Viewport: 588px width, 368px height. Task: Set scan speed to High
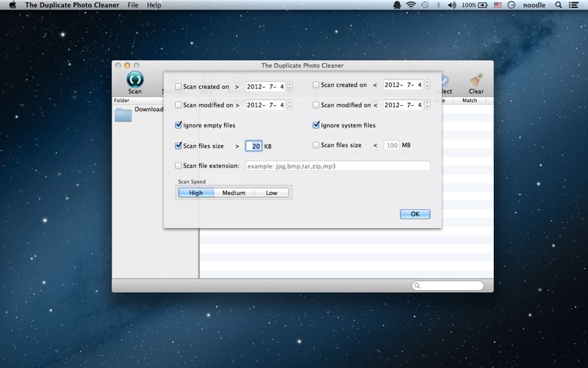point(196,193)
